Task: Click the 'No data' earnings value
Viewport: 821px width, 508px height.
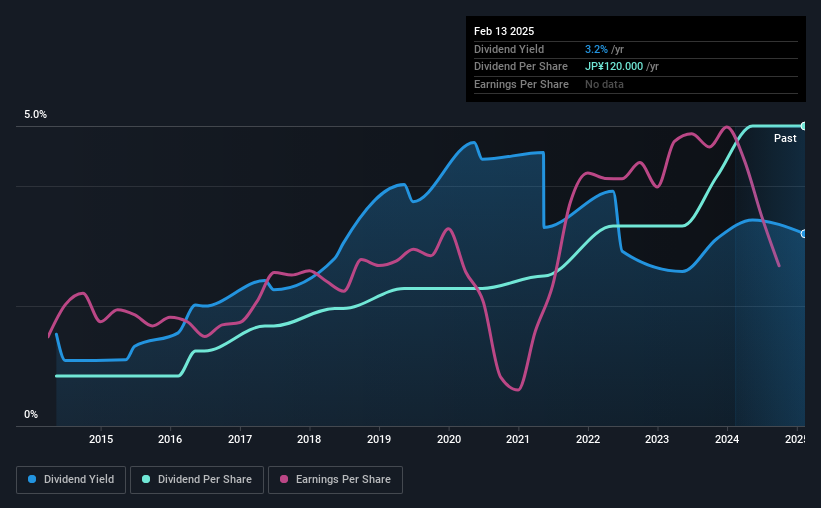Action: pos(604,84)
